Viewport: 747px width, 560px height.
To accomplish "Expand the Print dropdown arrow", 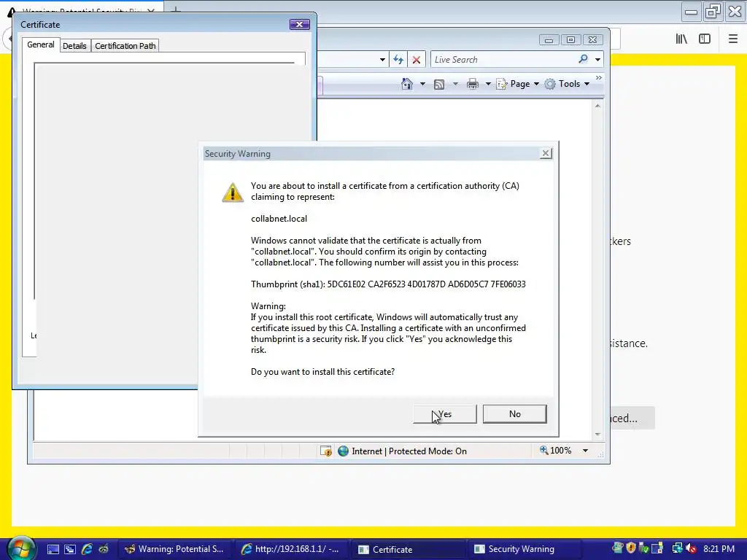I will [x=488, y=84].
